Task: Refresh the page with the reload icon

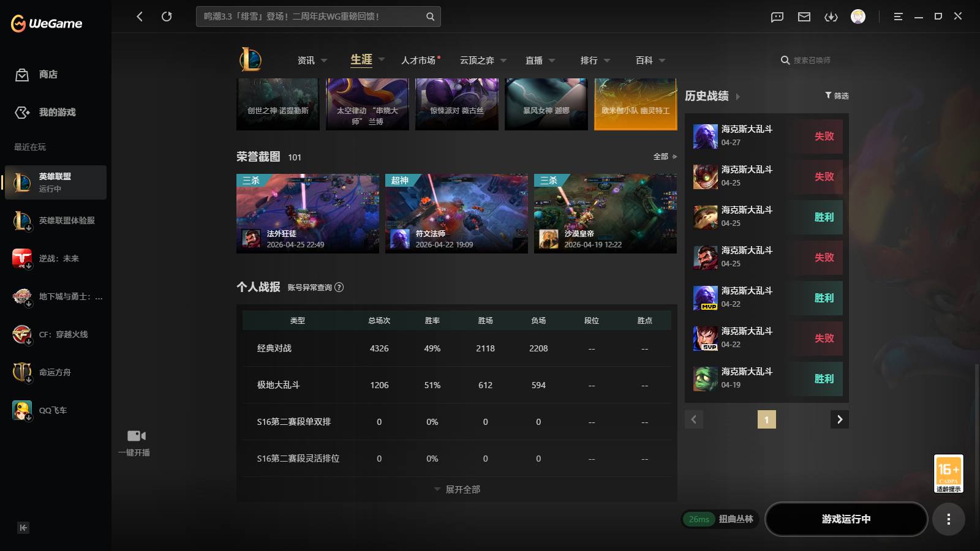Action: coord(167,17)
